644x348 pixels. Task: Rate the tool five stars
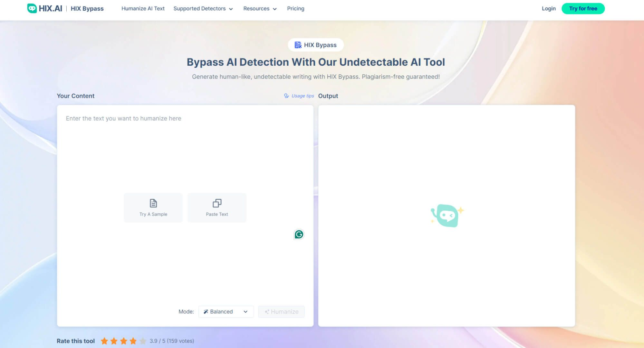pos(143,341)
